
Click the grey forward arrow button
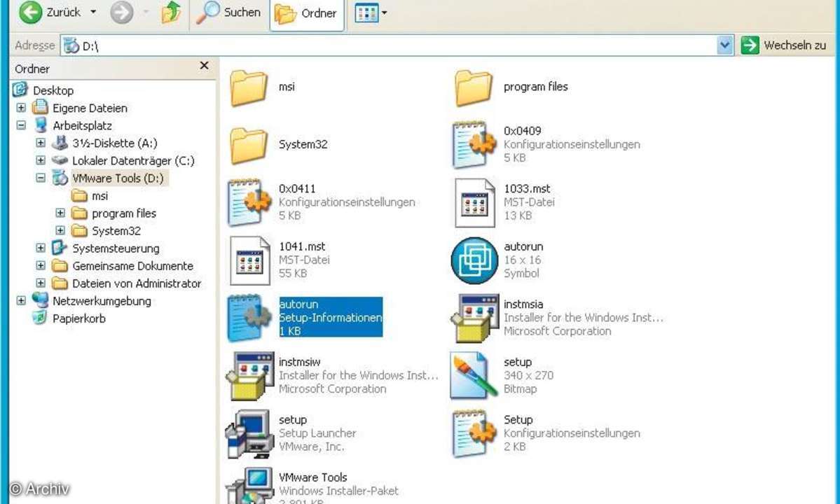pyautogui.click(x=122, y=12)
